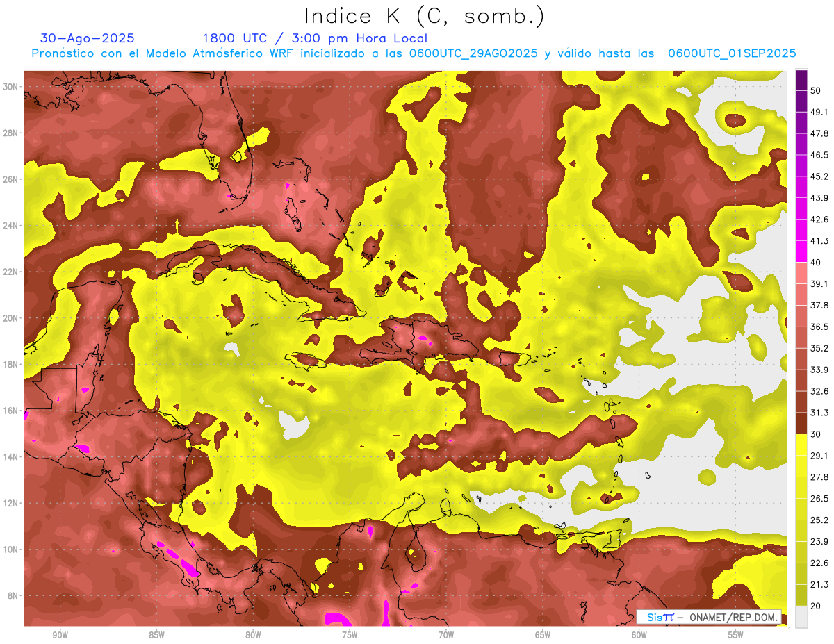Screen dimensions: 834x644
Task: Click the 75W longitude label
Action: (x=350, y=635)
